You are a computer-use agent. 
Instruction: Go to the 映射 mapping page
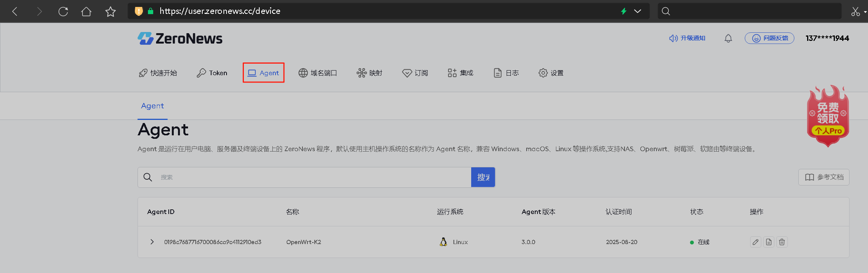tap(369, 73)
